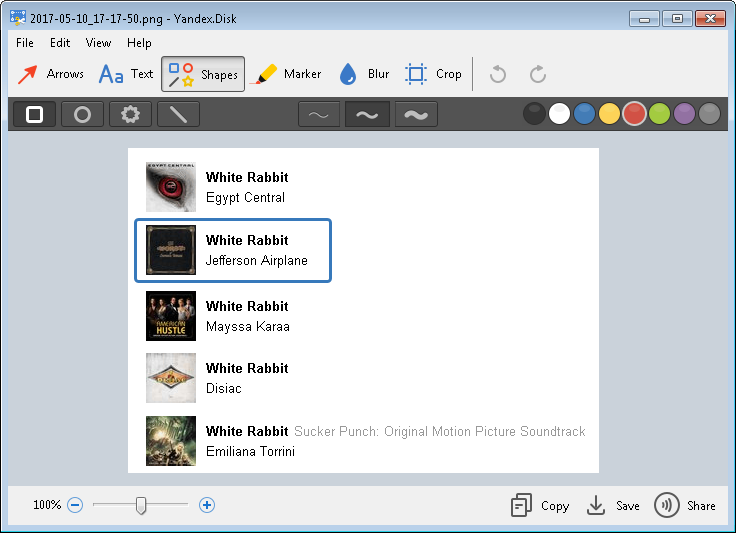Screen dimensions: 736x533
Task: Select the Blur tool
Action: [x=364, y=74]
